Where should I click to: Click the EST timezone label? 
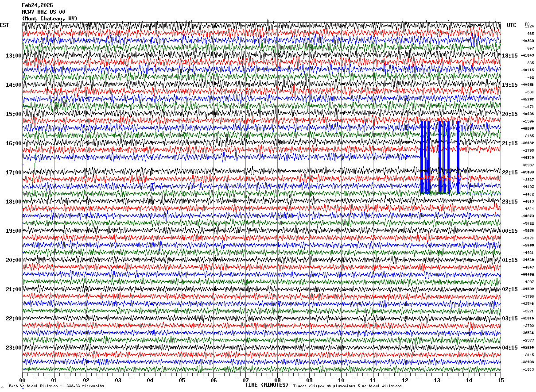4,25
